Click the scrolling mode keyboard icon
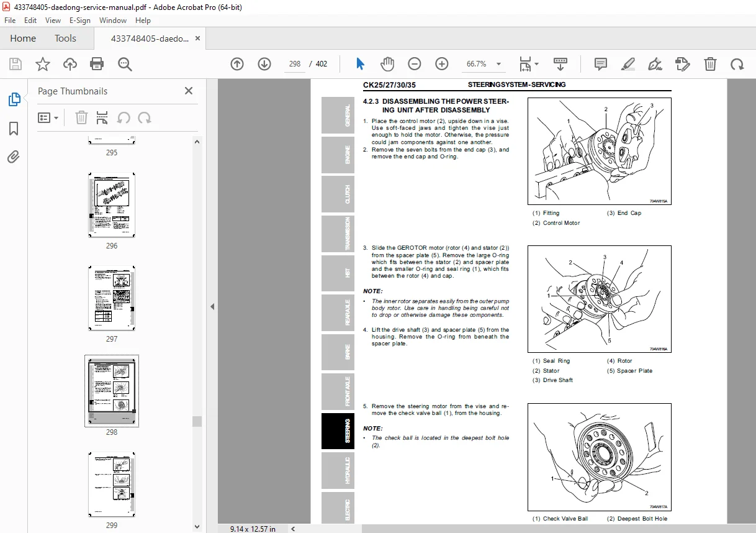Viewport: 756px width, 533px height. tap(560, 64)
